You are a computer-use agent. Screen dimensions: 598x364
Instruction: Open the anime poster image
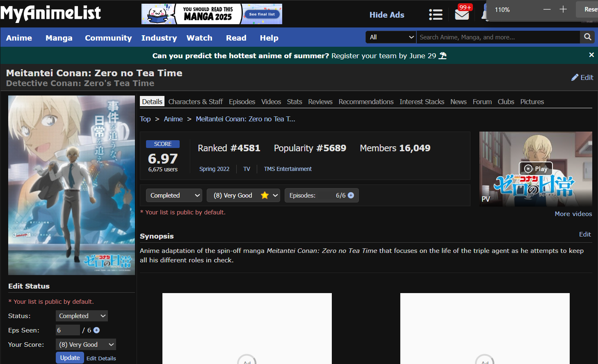71,185
